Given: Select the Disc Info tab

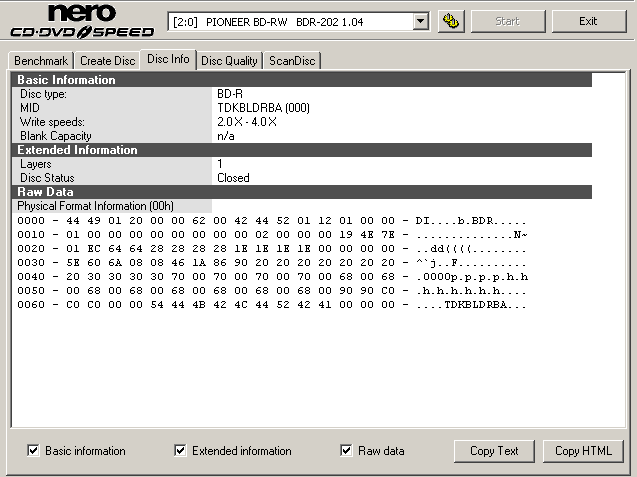Looking at the screenshot, I should click(168, 59).
